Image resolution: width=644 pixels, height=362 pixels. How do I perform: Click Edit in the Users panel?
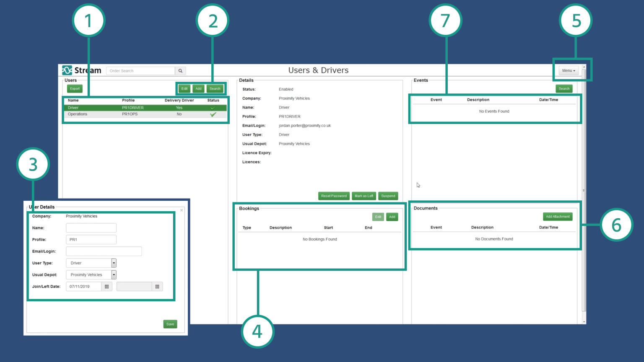coord(184,88)
